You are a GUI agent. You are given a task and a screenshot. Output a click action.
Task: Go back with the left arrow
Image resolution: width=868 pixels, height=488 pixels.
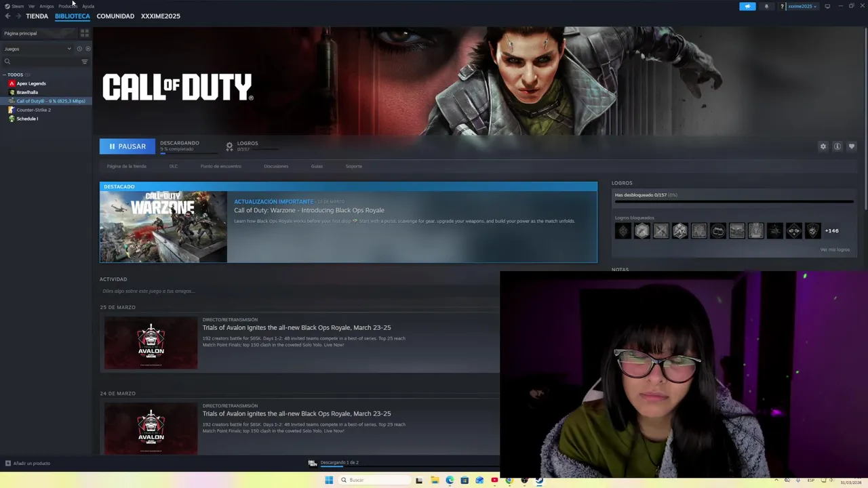pos(8,16)
